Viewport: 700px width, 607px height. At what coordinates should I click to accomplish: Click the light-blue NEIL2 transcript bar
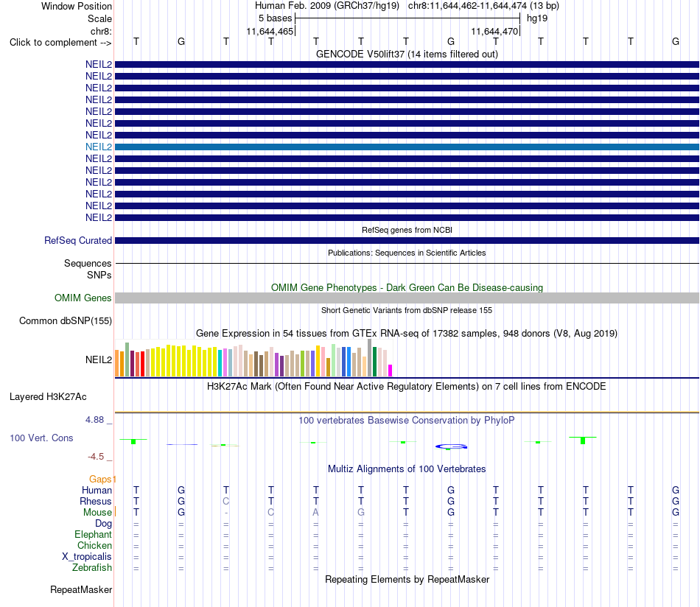407,147
